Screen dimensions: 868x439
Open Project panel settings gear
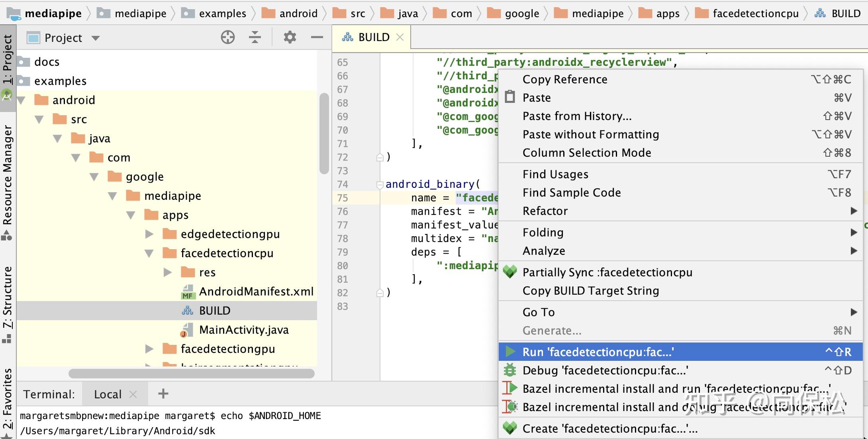[x=290, y=37]
